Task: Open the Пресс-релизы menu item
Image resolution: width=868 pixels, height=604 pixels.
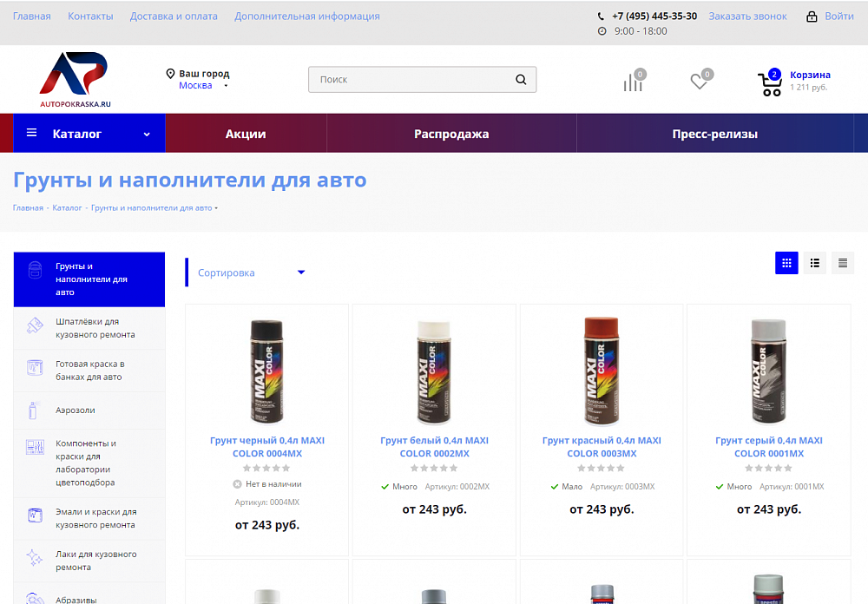Action: [714, 134]
